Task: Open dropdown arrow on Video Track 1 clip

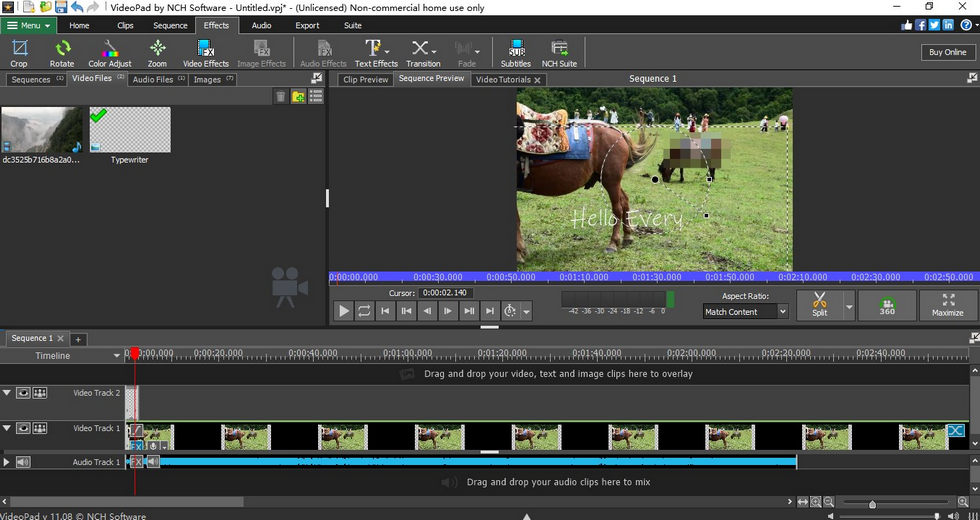Action: pos(164,446)
